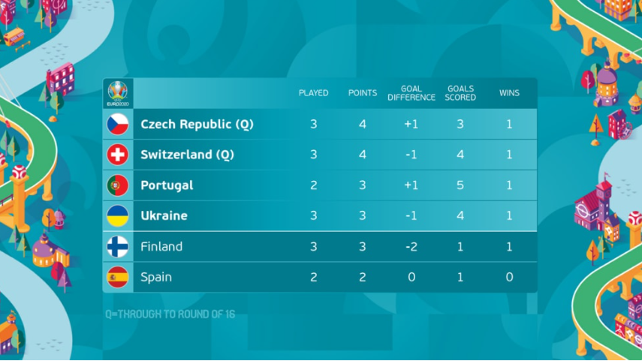Screen dimensions: 642x364
Task: Open the Switzerland (Q) team name
Action: tap(188, 155)
